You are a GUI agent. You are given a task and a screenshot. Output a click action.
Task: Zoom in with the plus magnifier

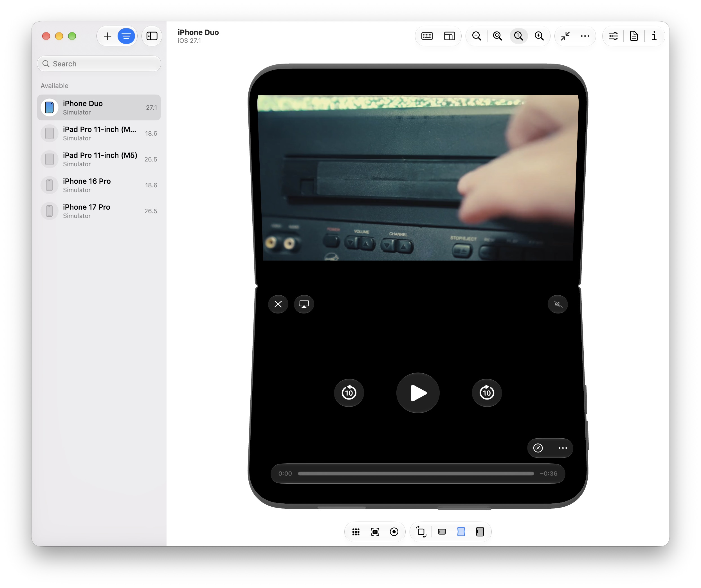[539, 36]
